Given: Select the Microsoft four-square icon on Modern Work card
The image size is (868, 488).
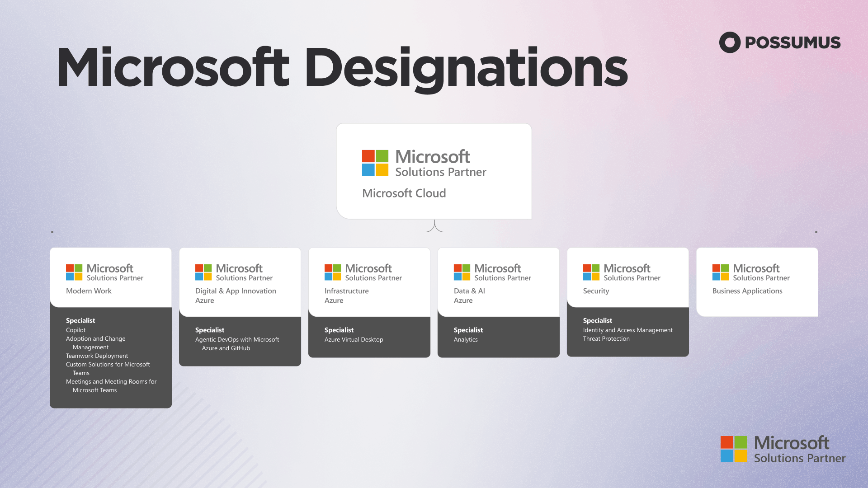Looking at the screenshot, I should pyautogui.click(x=75, y=272).
